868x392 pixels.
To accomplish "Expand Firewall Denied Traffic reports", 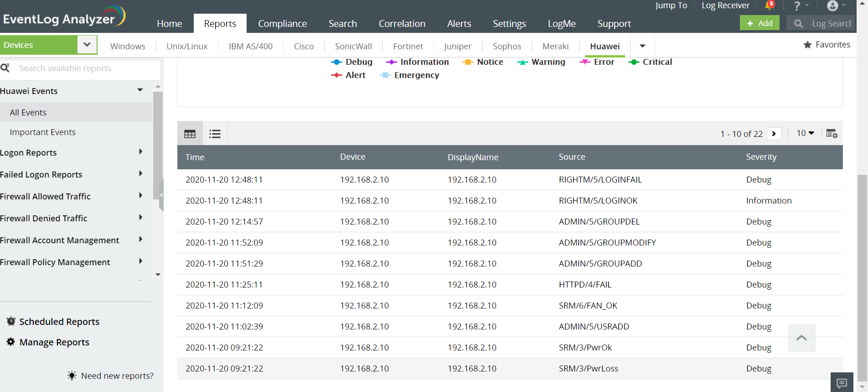I will pos(141,217).
